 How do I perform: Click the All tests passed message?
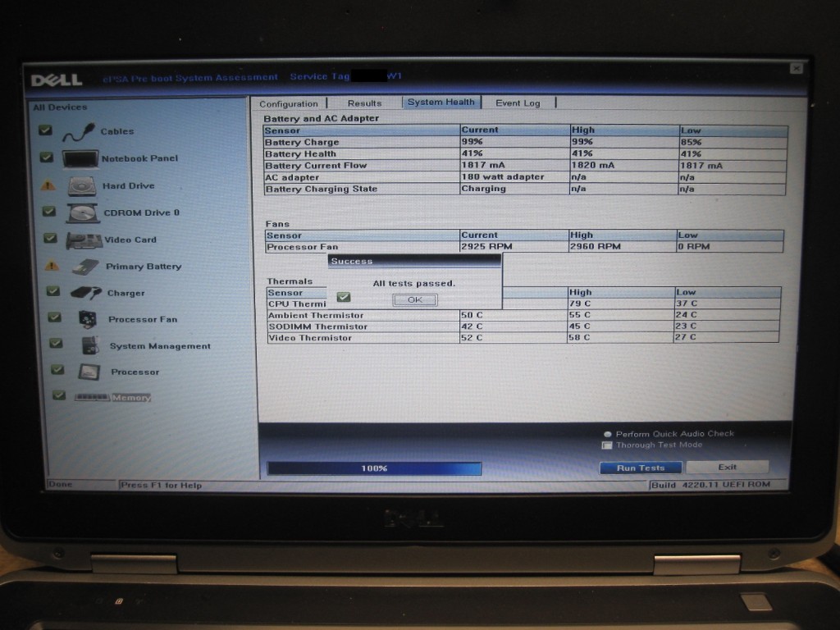414,283
